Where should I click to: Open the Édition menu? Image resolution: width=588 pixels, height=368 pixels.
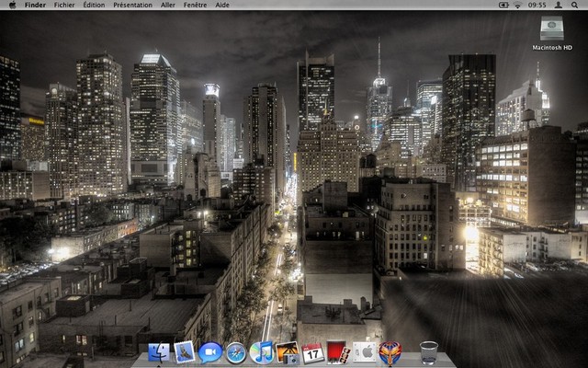click(x=94, y=5)
